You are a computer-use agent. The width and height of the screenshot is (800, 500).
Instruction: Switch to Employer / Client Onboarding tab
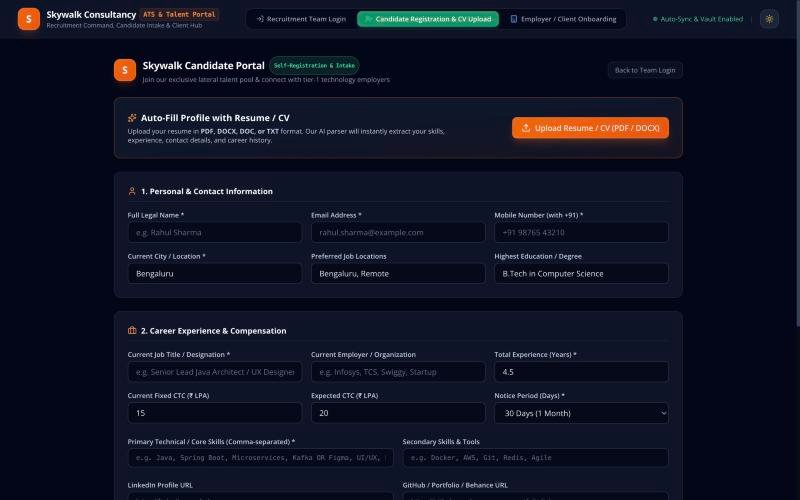click(563, 19)
